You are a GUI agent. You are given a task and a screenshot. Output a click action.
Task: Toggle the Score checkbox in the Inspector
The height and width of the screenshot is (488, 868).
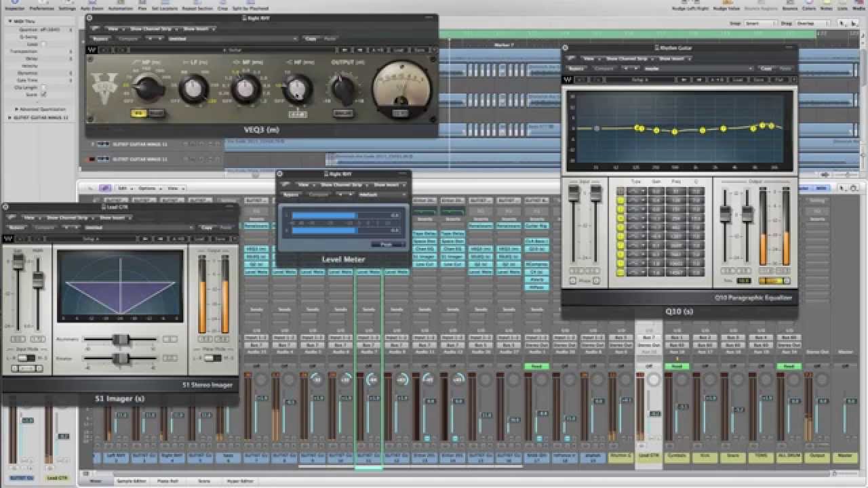click(43, 94)
